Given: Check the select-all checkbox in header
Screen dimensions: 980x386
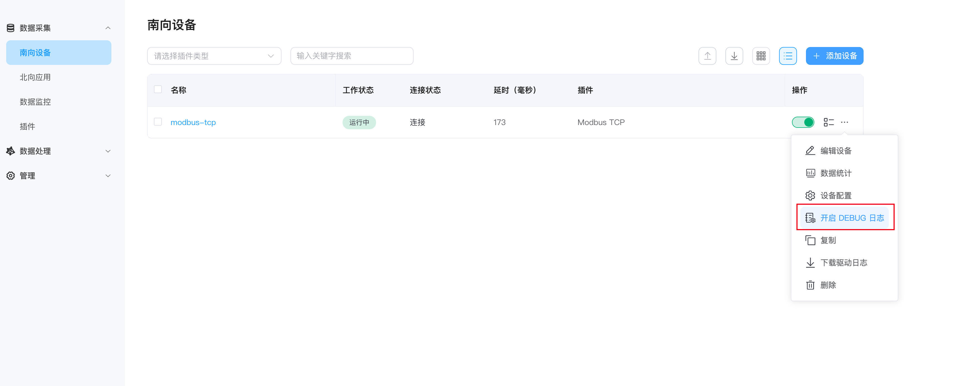Looking at the screenshot, I should click(158, 90).
